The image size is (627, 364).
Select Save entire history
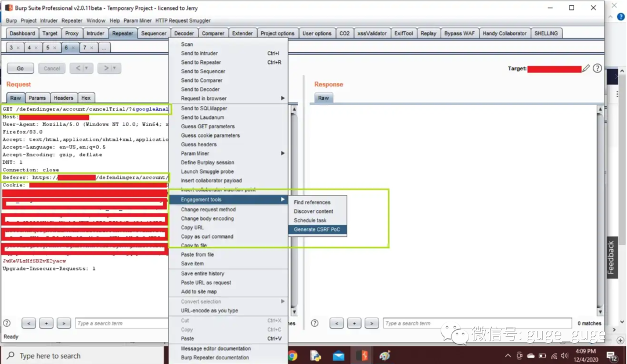228,273
